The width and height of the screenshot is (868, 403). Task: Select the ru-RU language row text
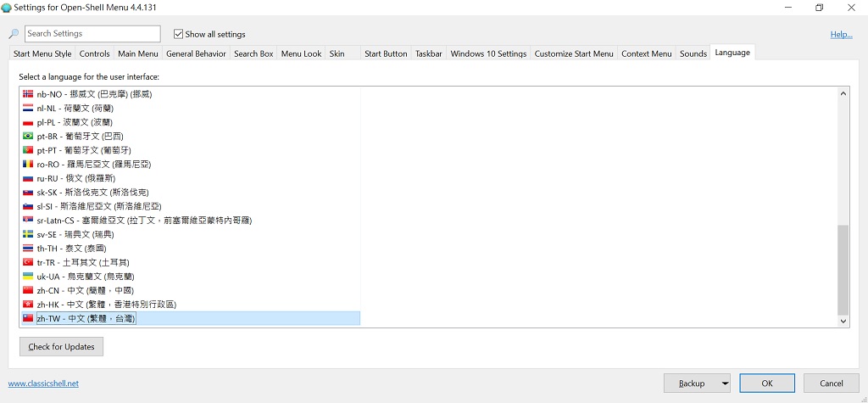[77, 178]
